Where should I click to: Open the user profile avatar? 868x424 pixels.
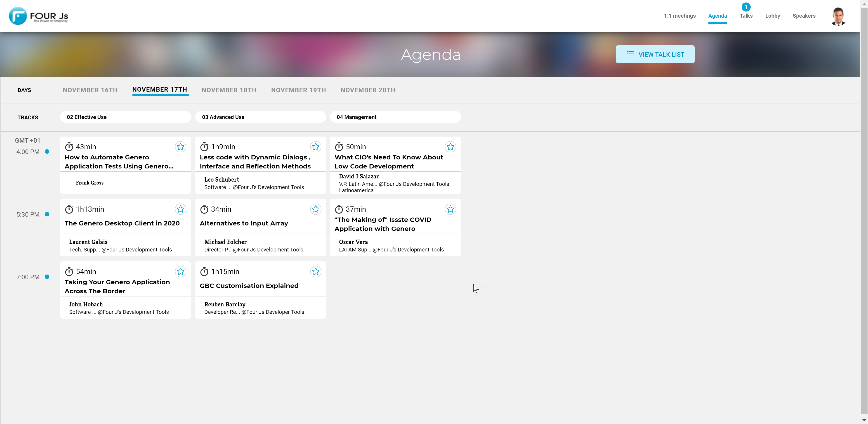click(x=838, y=16)
